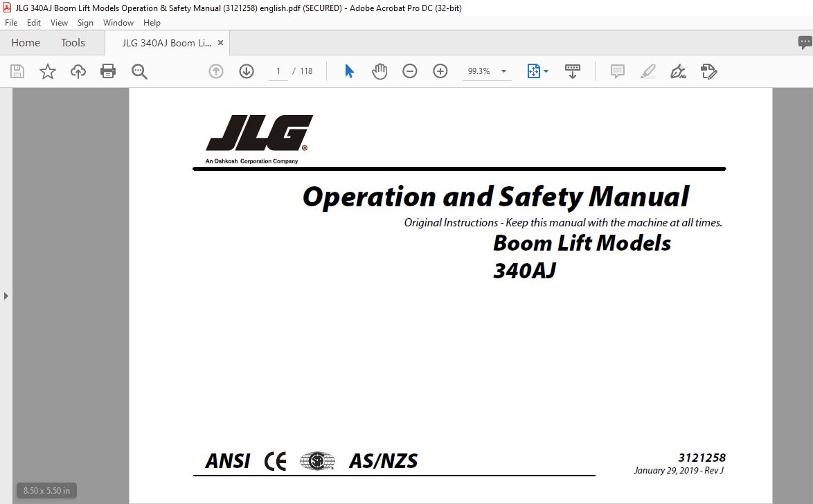Go to previous page arrow
Image resolution: width=813 pixels, height=504 pixels.
click(215, 71)
